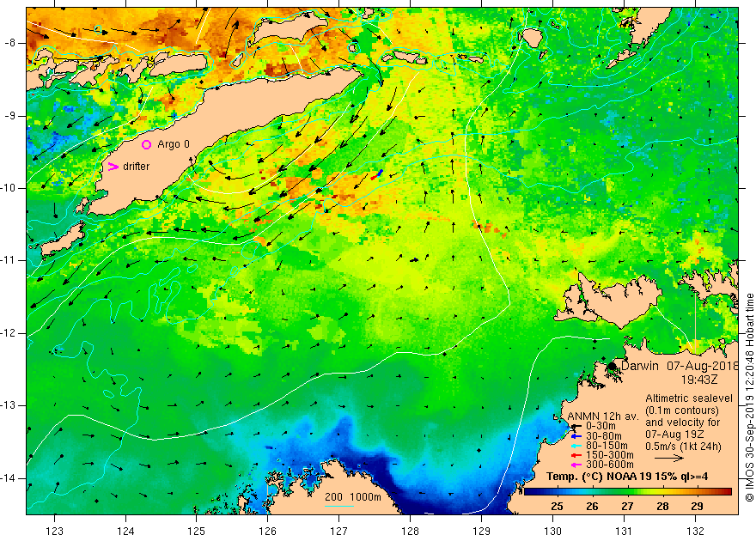Click the red-blue ANMN mooring vector on map
Viewport: 756px width, 541px height.
[x=377, y=174]
